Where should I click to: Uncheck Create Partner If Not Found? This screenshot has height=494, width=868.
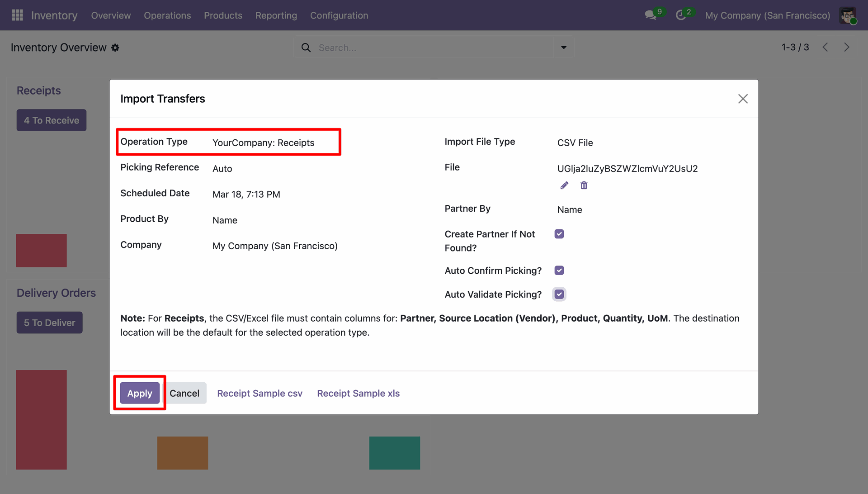point(559,234)
